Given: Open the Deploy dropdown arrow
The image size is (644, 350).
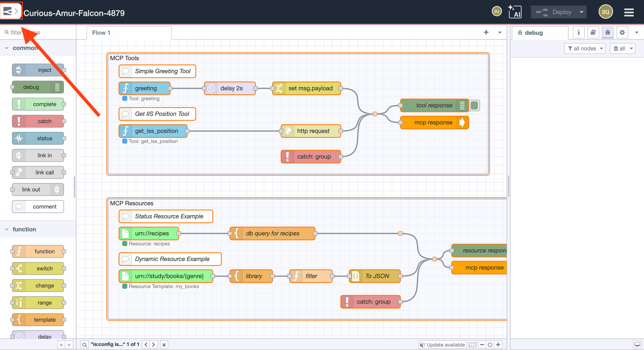Looking at the screenshot, I should pos(581,12).
